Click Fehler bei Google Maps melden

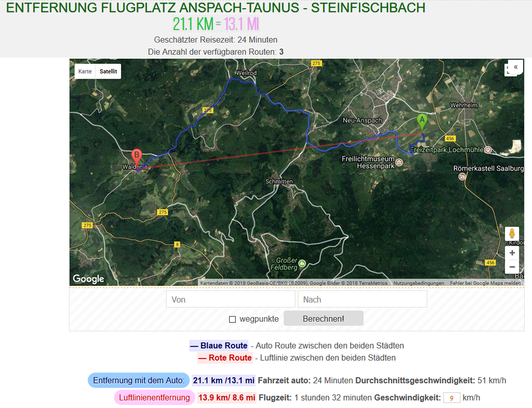click(485, 283)
